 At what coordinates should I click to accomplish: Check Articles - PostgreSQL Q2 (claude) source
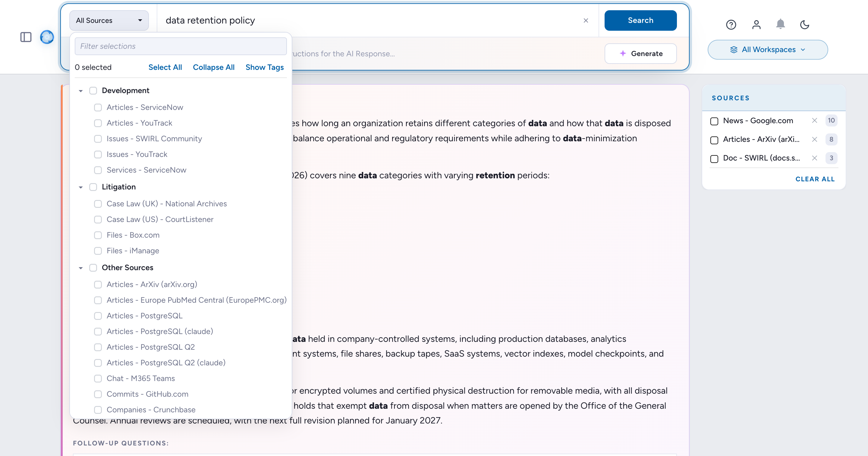click(98, 363)
